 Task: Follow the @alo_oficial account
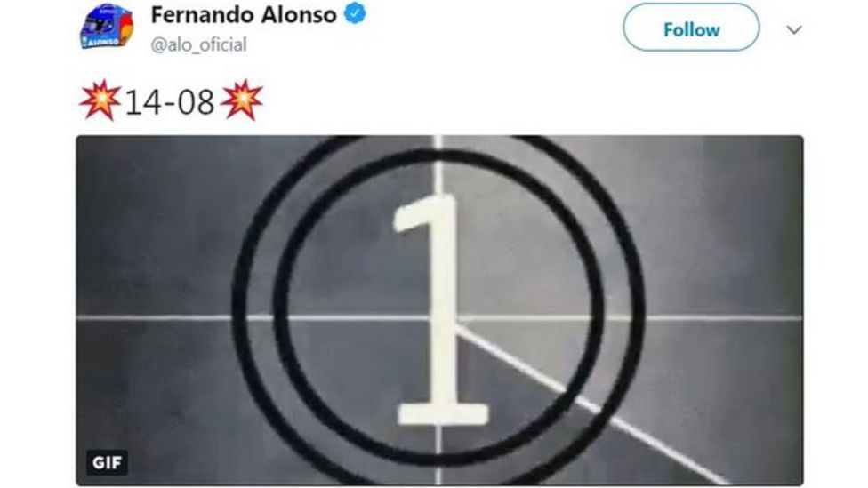(691, 28)
